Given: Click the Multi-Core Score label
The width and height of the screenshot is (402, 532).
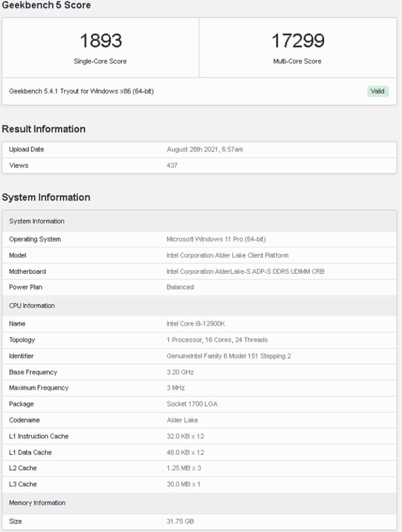Looking at the screenshot, I should tap(297, 61).
